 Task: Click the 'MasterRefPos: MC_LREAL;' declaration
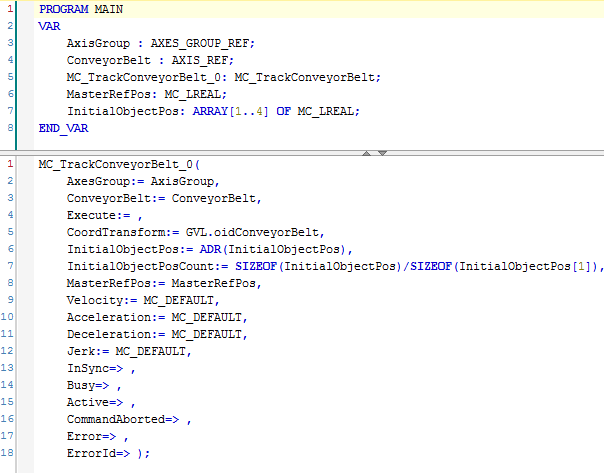point(146,94)
